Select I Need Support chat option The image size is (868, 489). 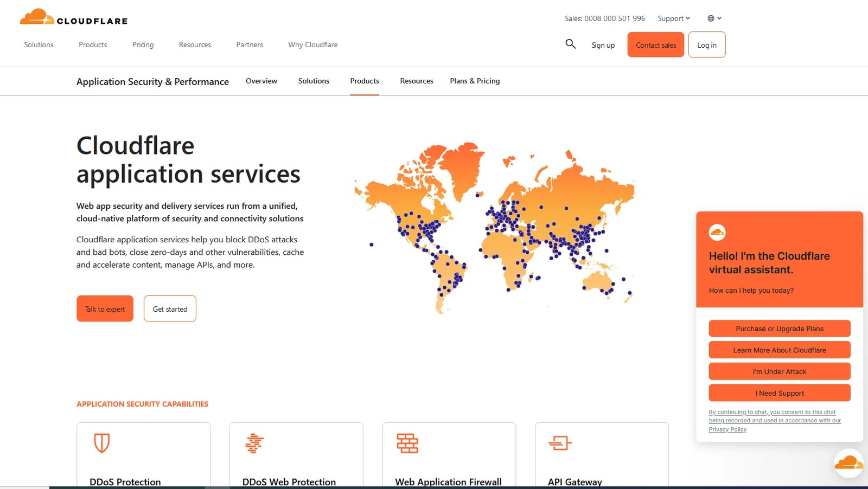pyautogui.click(x=780, y=393)
